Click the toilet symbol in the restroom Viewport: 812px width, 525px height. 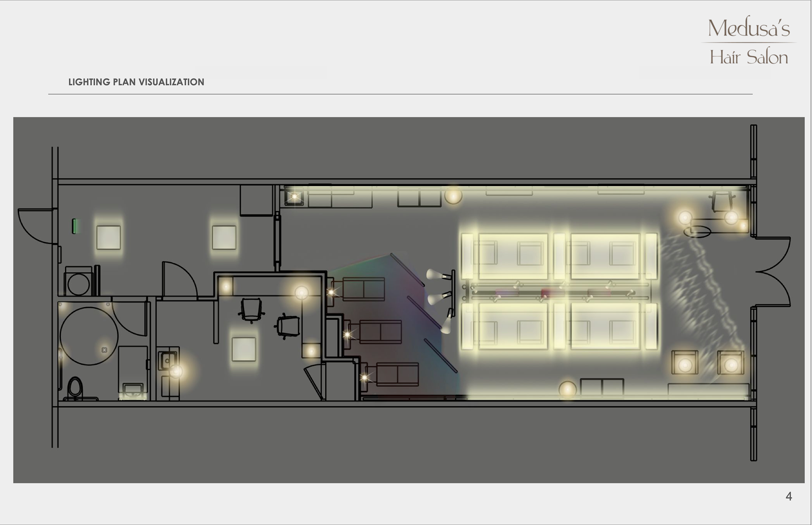click(x=75, y=388)
